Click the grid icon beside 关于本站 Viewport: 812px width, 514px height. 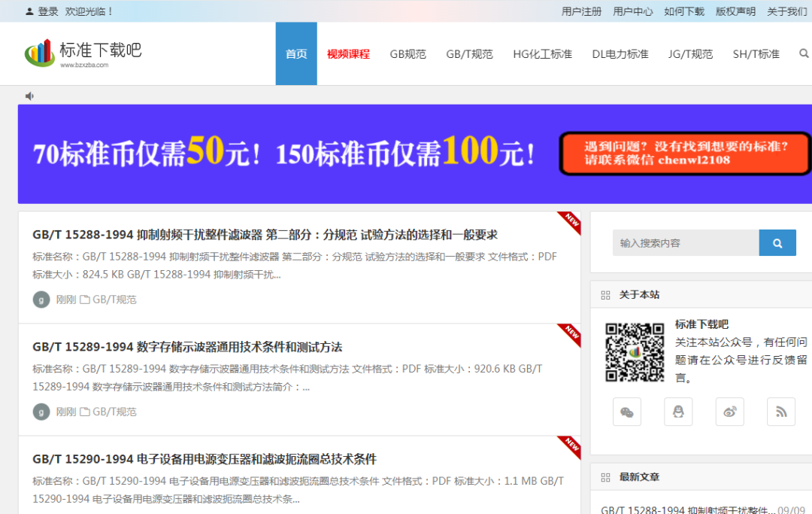(x=605, y=295)
